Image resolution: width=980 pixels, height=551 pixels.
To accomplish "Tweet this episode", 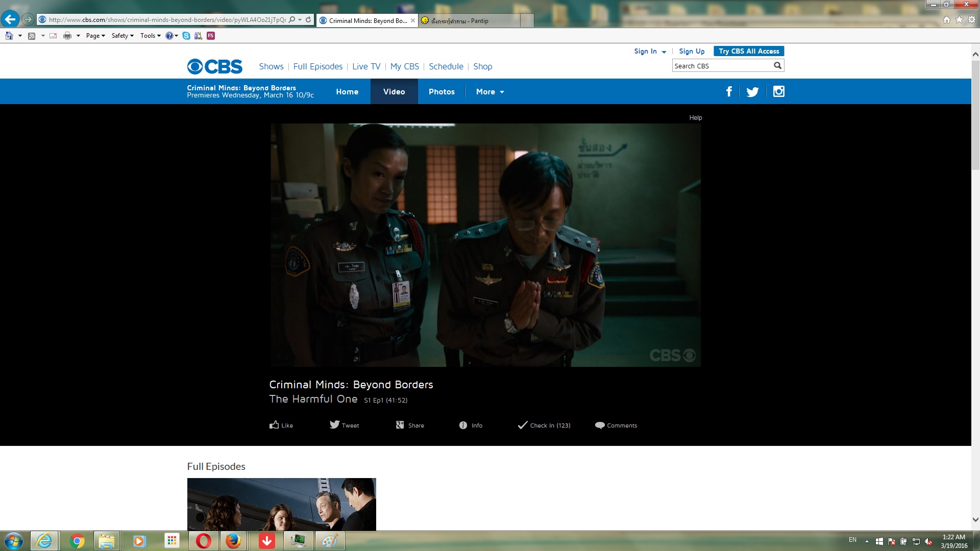I will [x=345, y=425].
